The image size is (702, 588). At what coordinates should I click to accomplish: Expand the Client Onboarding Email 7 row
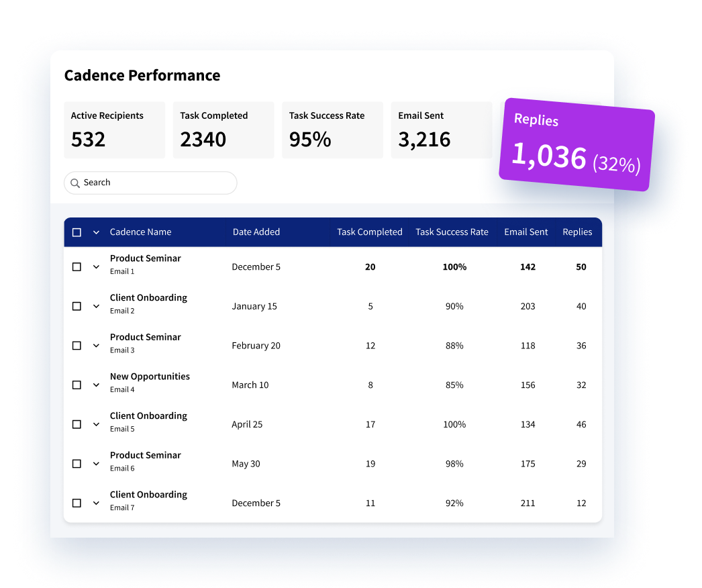(x=96, y=503)
